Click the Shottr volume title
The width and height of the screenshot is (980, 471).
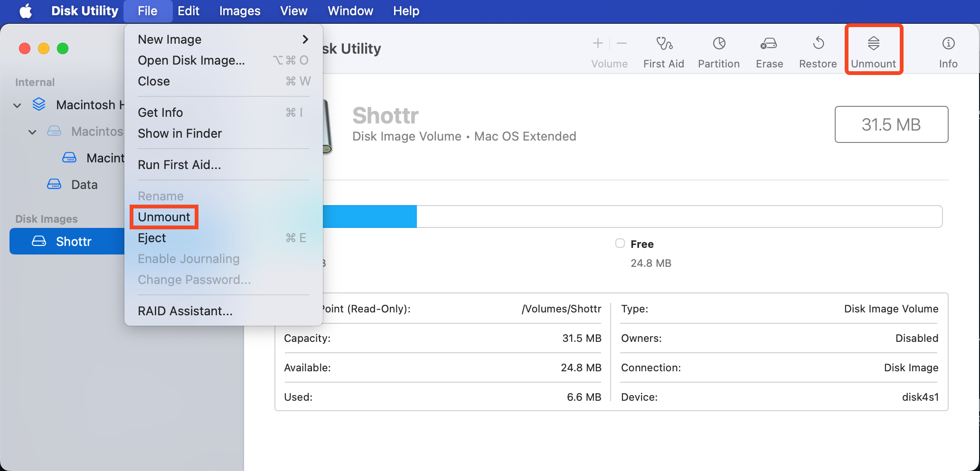386,115
